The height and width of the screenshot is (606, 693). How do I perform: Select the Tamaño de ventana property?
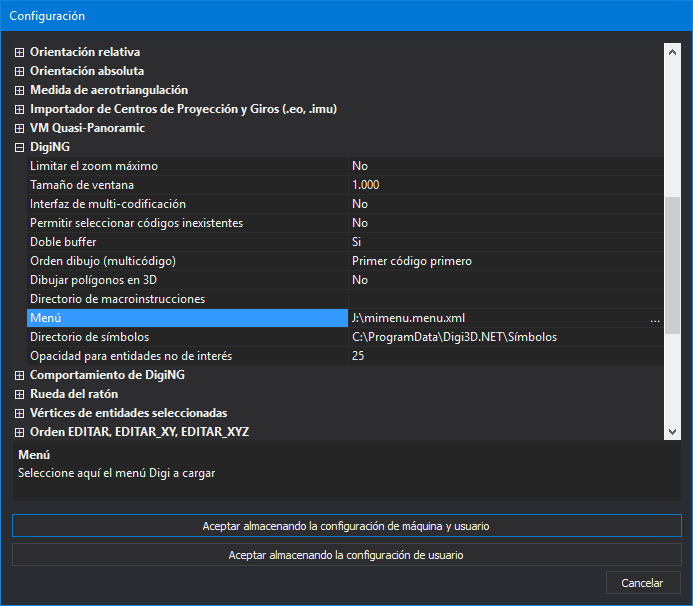coord(187,185)
